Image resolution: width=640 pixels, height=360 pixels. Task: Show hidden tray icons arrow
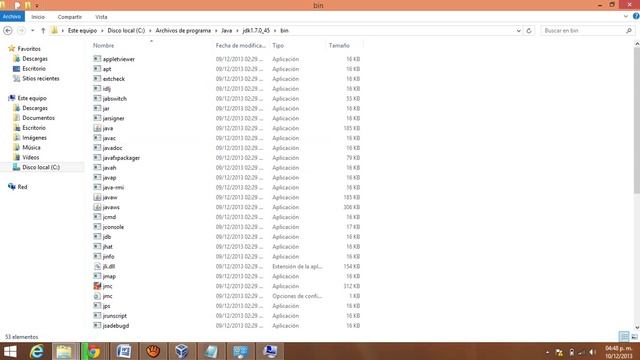[547, 352]
